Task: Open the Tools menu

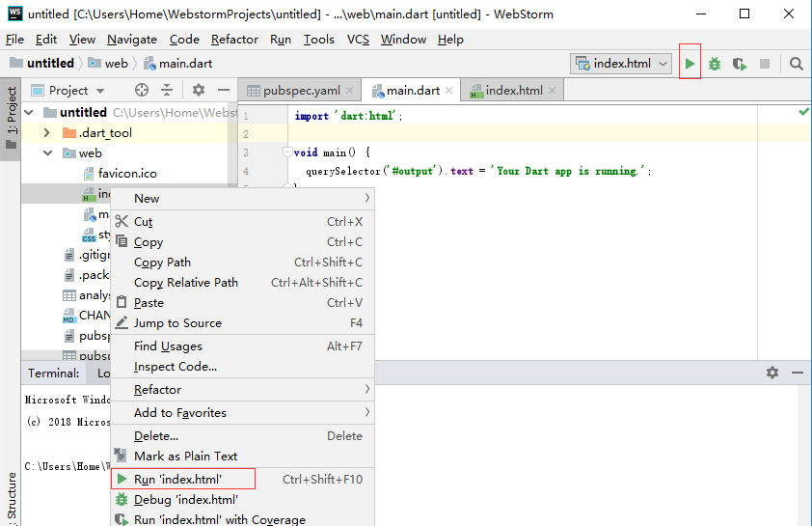Action: pos(319,40)
